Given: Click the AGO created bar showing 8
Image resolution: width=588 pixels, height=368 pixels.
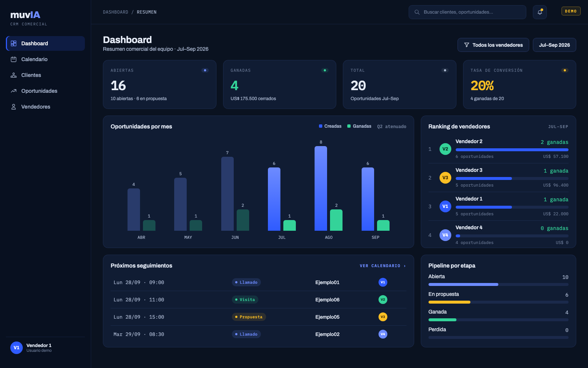Looking at the screenshot, I should pos(321,188).
